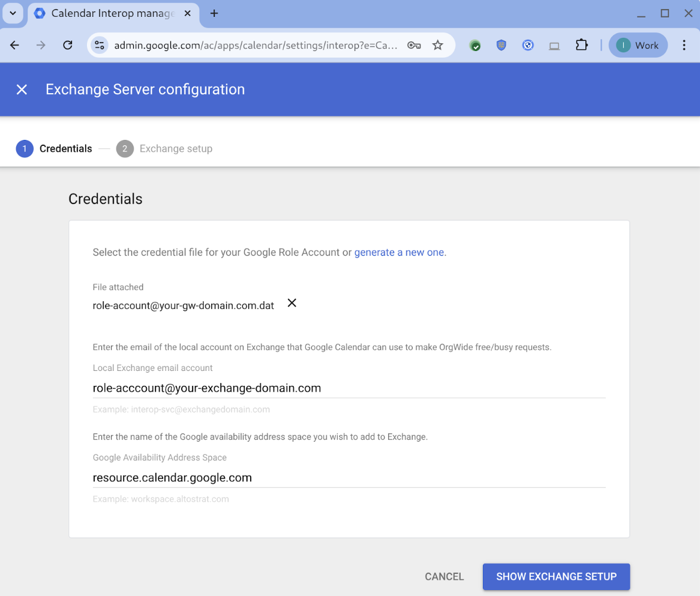Go to step 1 Credentials
The height and width of the screenshot is (596, 700).
(x=54, y=148)
